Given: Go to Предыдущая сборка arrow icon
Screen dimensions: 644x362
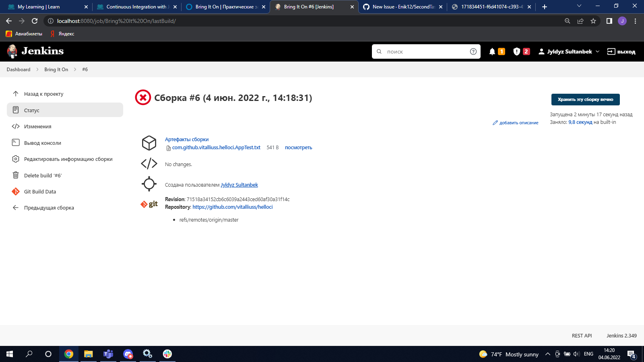Looking at the screenshot, I should pos(16,208).
